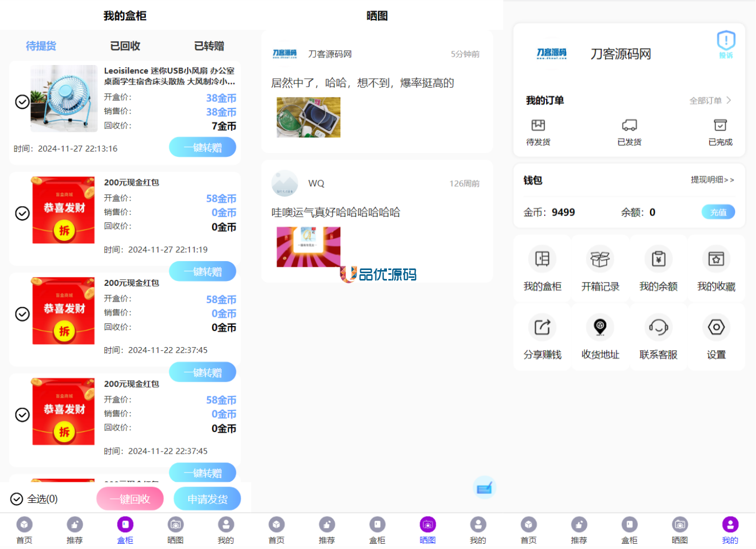Click 一键转赠 under 2024-11-27 22:11:19 红包

click(x=202, y=272)
